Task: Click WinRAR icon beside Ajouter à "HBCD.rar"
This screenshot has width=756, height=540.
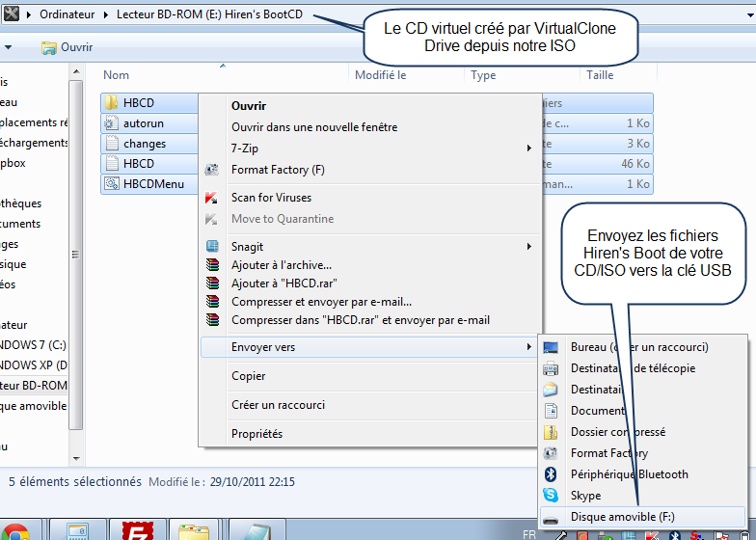Action: [x=212, y=283]
